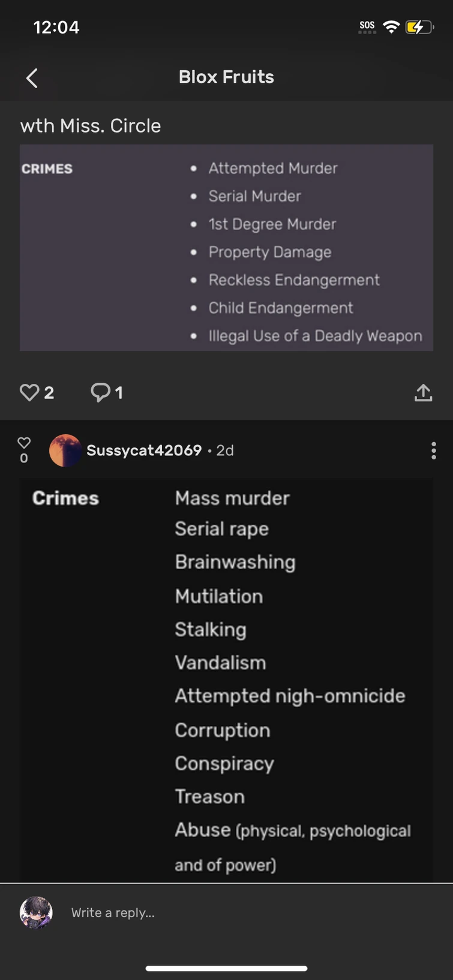Open the post's comments bubble icon
453x980 pixels.
[100, 392]
